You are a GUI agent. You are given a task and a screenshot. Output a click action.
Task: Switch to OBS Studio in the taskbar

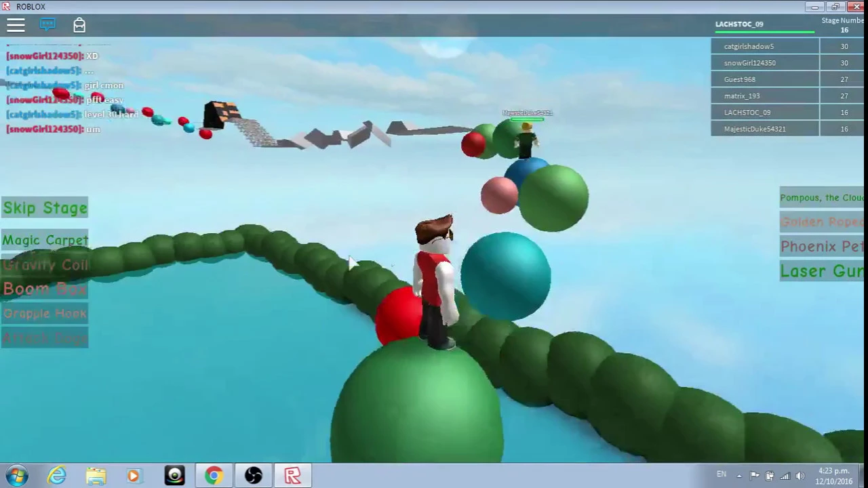[x=254, y=476]
